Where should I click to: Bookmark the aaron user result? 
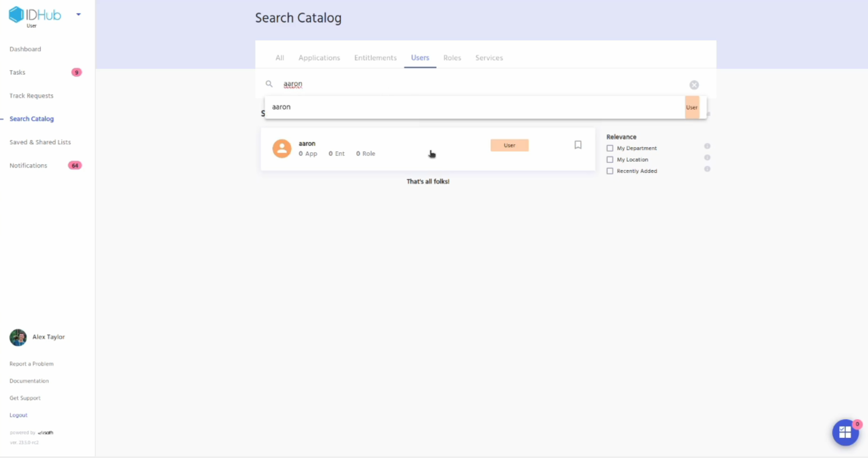(578, 145)
